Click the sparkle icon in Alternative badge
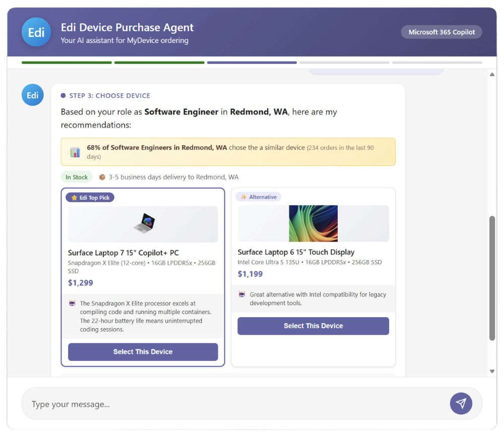504x432 pixels. pos(243,197)
